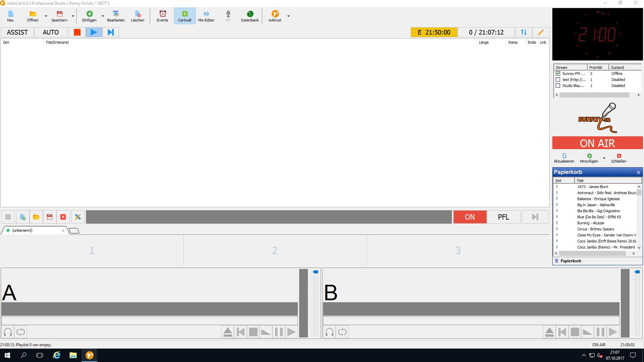
Task: Open the Mix-Editor
Action: [206, 16]
